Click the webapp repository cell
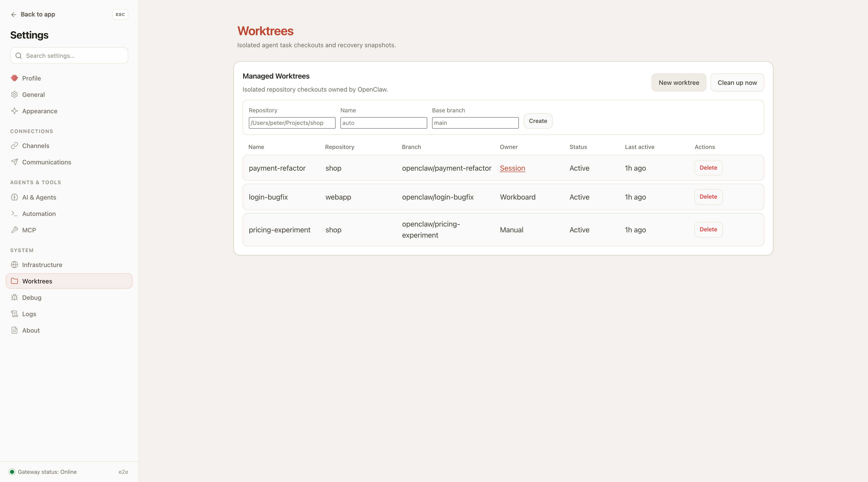The height and width of the screenshot is (482, 868). [338, 197]
